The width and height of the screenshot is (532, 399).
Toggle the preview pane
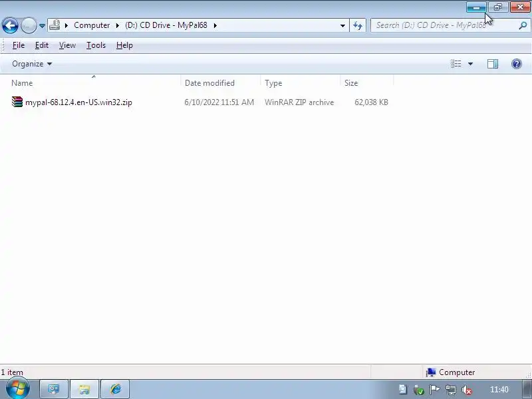pos(492,64)
